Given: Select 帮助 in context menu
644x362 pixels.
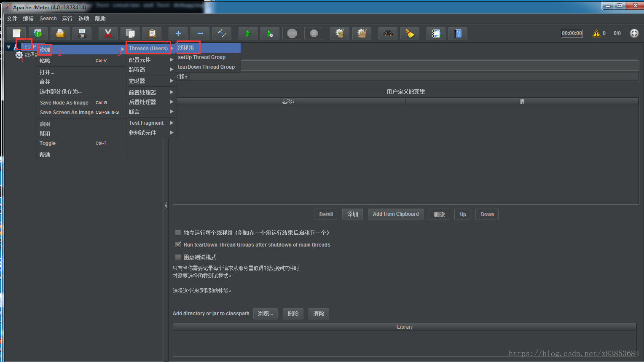Looking at the screenshot, I should point(82,155).
